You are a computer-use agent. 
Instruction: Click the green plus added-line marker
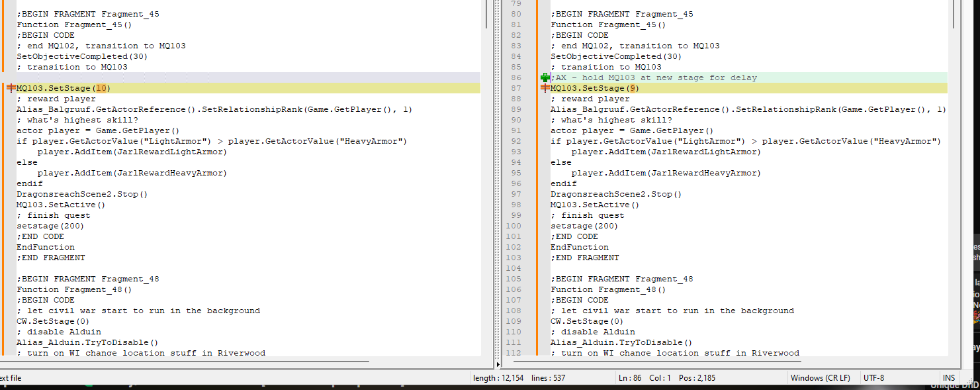pos(545,77)
